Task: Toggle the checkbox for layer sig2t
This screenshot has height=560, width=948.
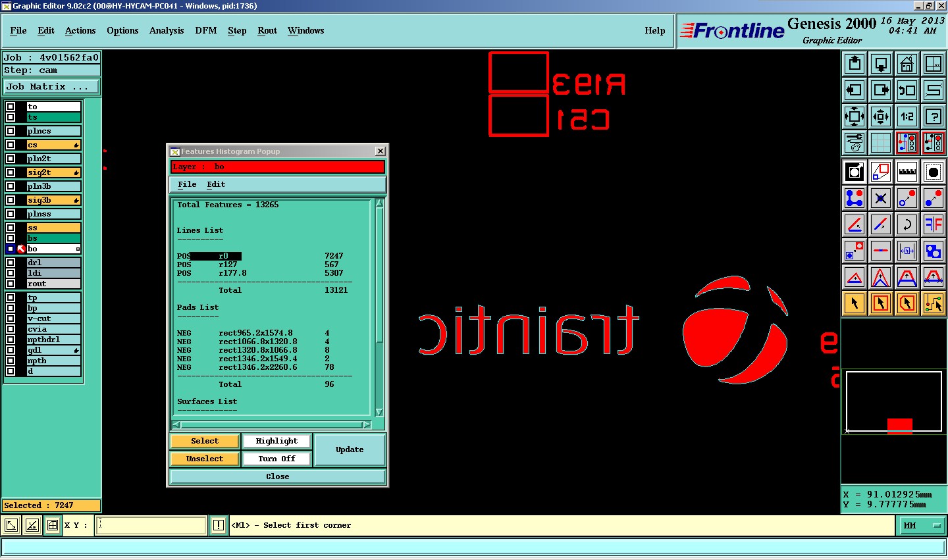Action: point(11,172)
